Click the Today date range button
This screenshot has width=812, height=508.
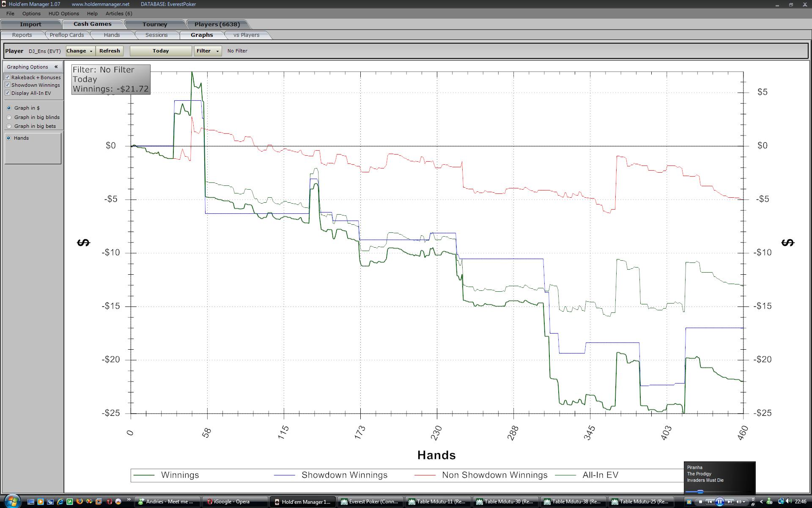click(161, 51)
